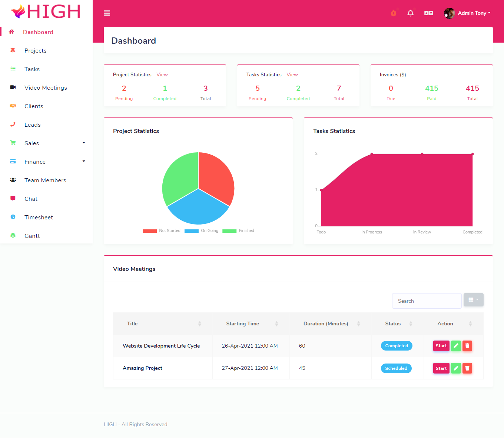Select the Tasks icon in the sidebar

pyautogui.click(x=13, y=69)
